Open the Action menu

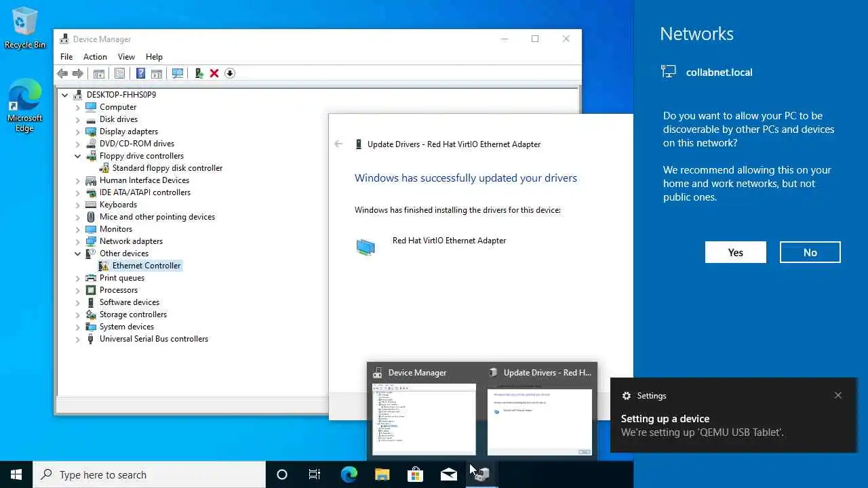(95, 57)
